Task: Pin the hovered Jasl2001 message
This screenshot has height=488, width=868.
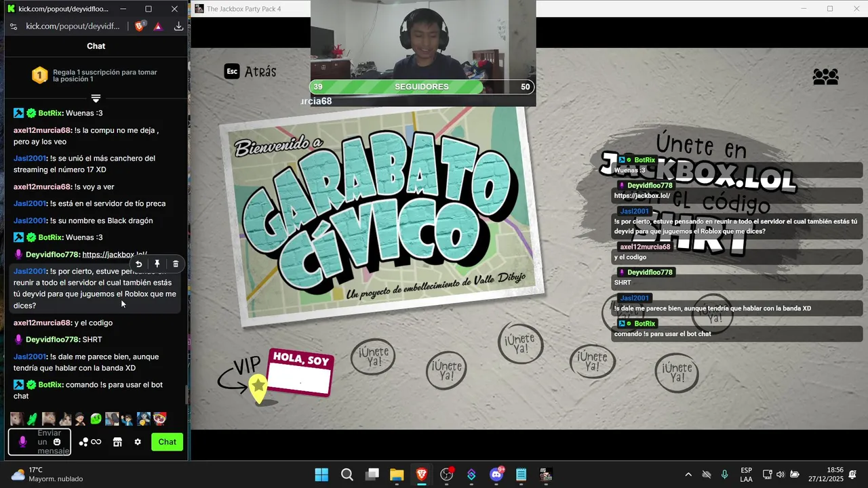Action: coord(157,264)
